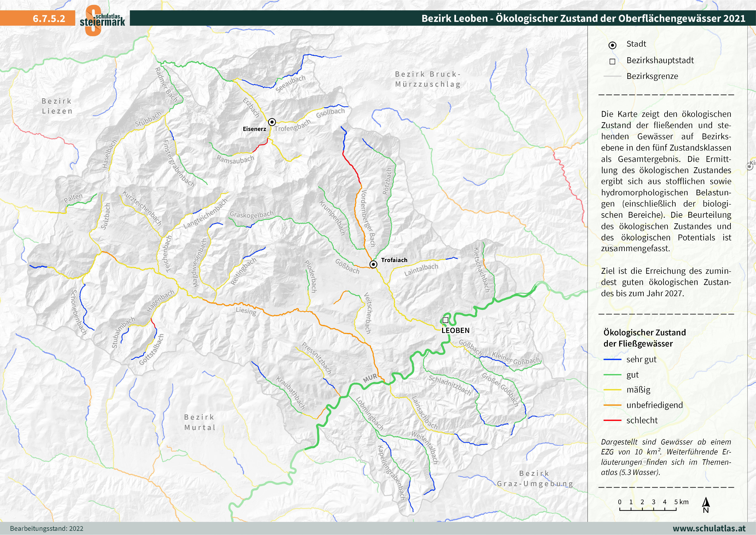The image size is (756, 535).
Task: Click the Bezirk Murtal district label
Action: point(200,422)
